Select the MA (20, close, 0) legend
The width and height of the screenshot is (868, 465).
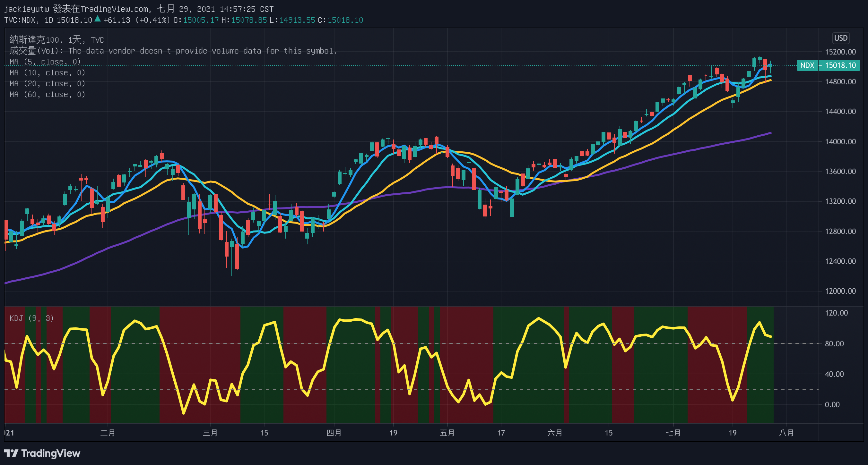[47, 83]
